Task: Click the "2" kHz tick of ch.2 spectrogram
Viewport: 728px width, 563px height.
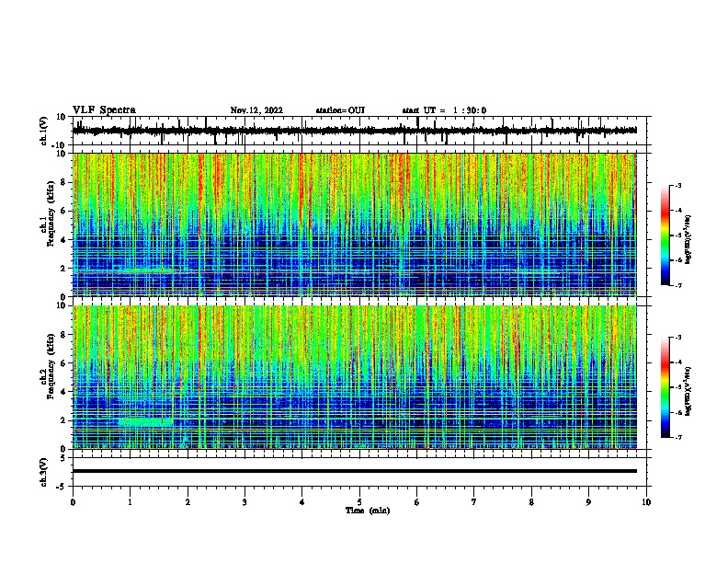Action: tap(63, 420)
